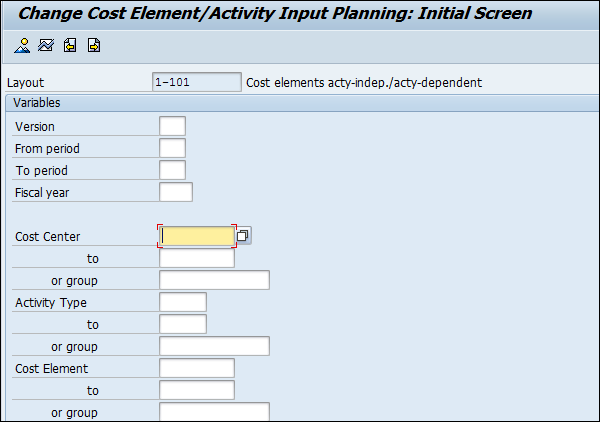Click the Layout field showing 1-101
The width and height of the screenshot is (600, 422).
[x=196, y=82]
